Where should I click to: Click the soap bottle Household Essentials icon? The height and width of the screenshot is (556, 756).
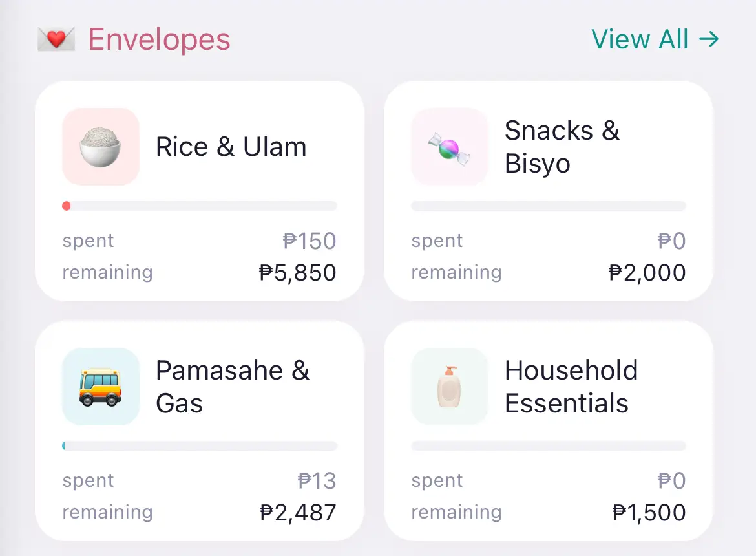tap(449, 387)
